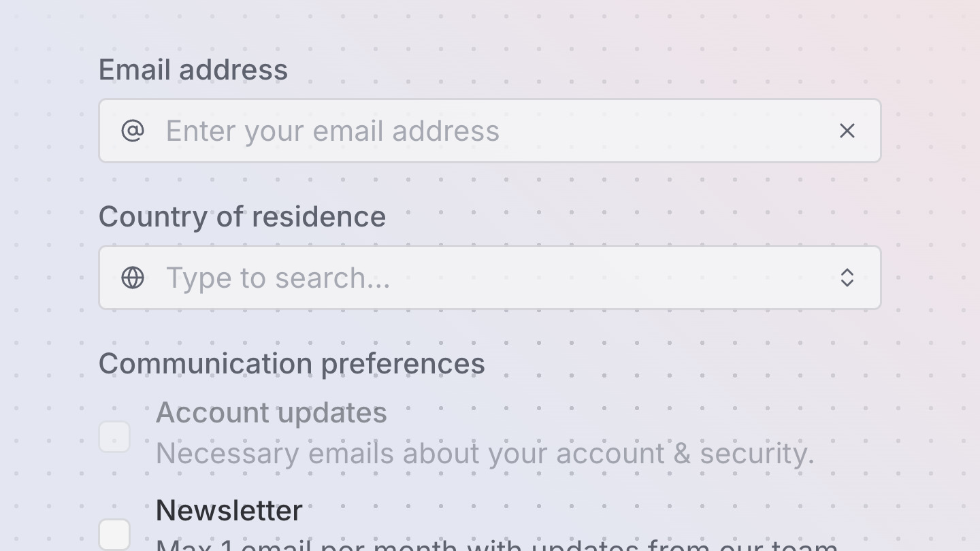Click the 'Communication preferences' heading

click(x=292, y=364)
